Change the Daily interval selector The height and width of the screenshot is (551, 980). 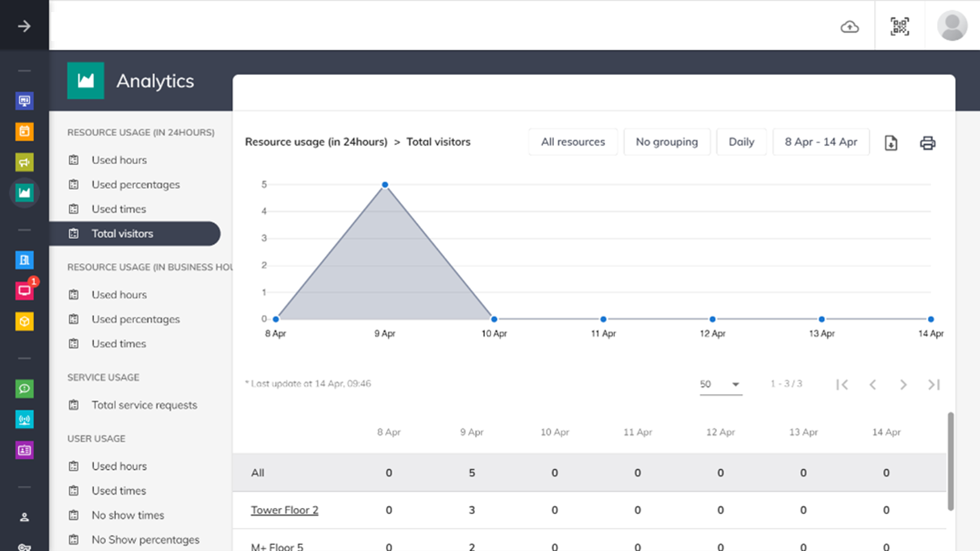(741, 142)
